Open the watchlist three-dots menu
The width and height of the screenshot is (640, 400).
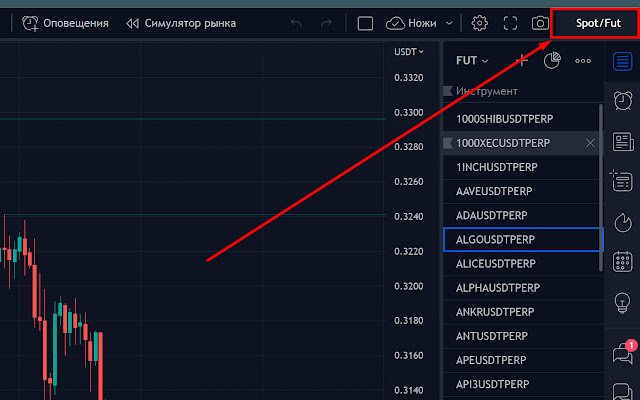click(583, 61)
